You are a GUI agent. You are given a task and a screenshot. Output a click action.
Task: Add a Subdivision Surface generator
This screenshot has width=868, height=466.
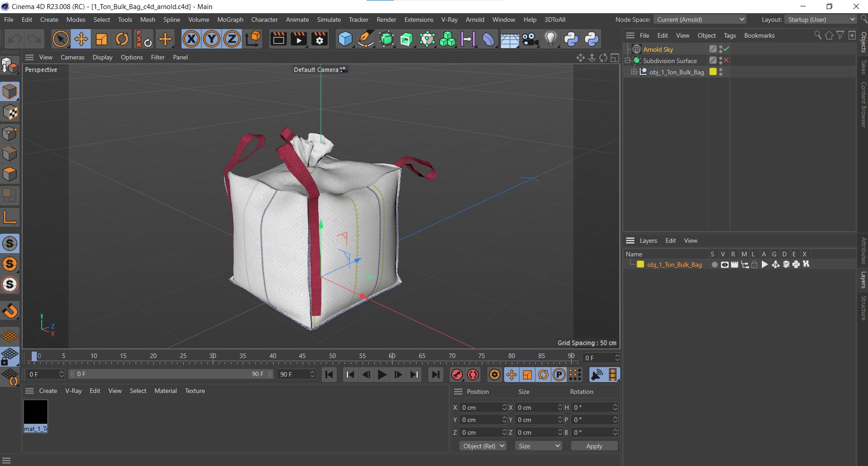(386, 39)
